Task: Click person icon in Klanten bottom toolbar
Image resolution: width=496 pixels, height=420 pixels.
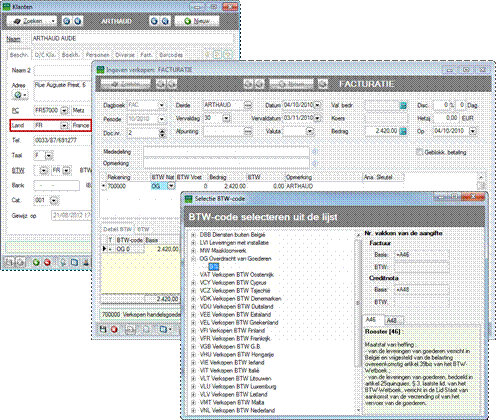Action: tap(86, 262)
